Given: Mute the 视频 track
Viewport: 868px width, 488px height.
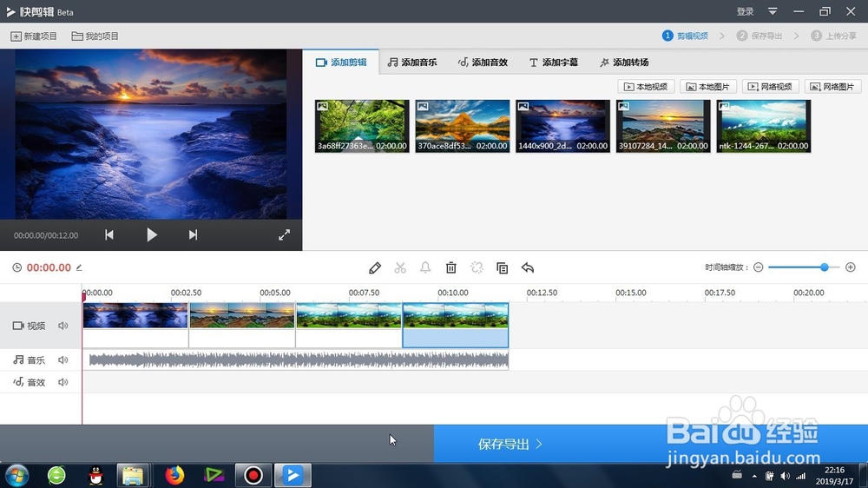Looking at the screenshot, I should (x=63, y=326).
